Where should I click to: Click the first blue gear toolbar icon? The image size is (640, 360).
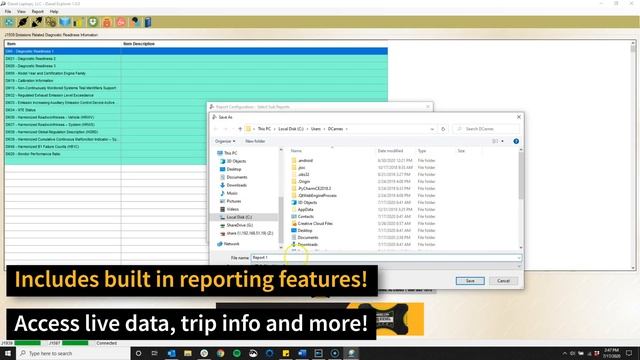[9, 22]
